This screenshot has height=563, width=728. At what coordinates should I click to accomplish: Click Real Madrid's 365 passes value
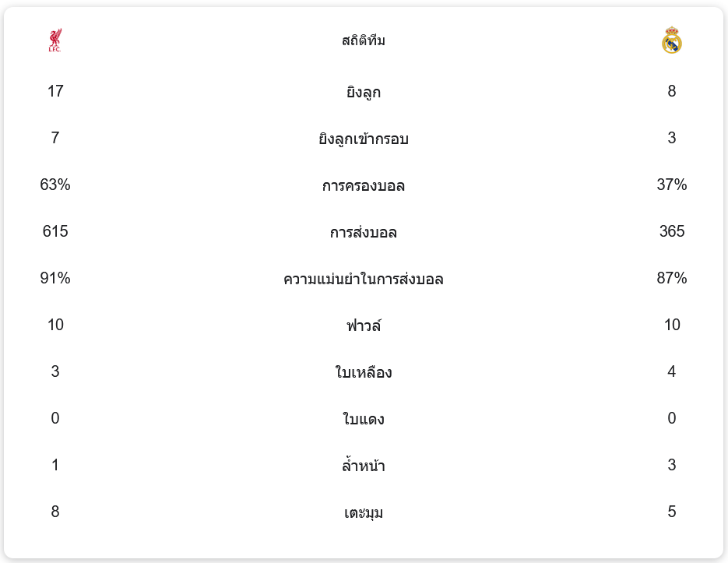click(x=671, y=231)
